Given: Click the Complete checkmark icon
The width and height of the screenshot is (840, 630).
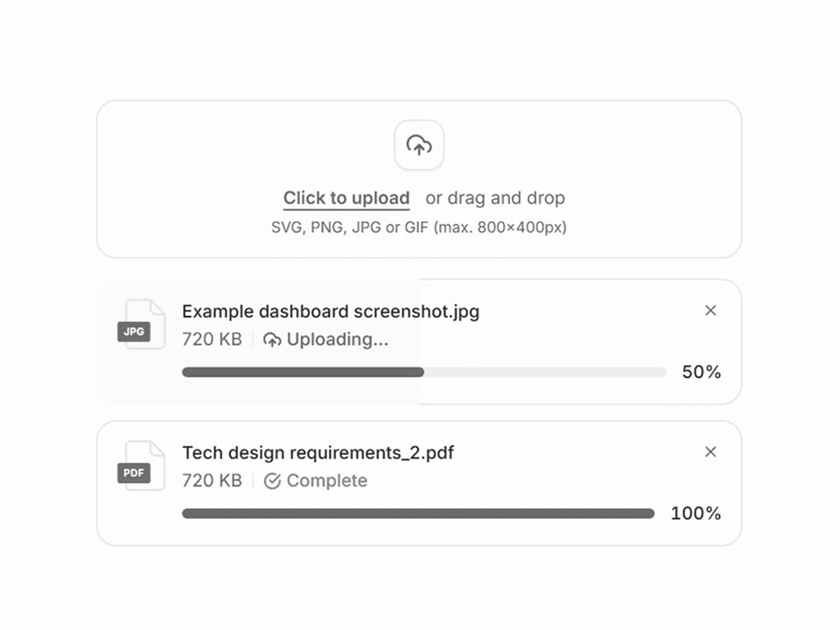Looking at the screenshot, I should pyautogui.click(x=271, y=480).
